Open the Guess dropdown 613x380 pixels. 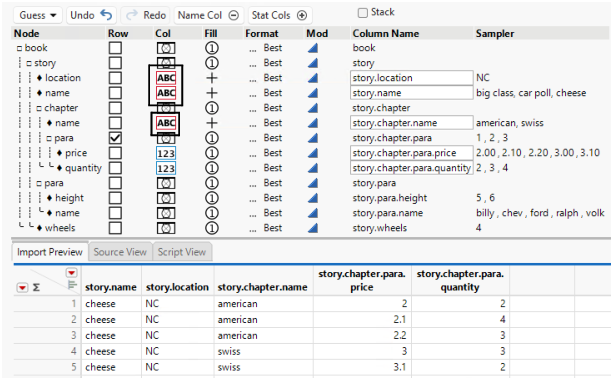coord(38,15)
